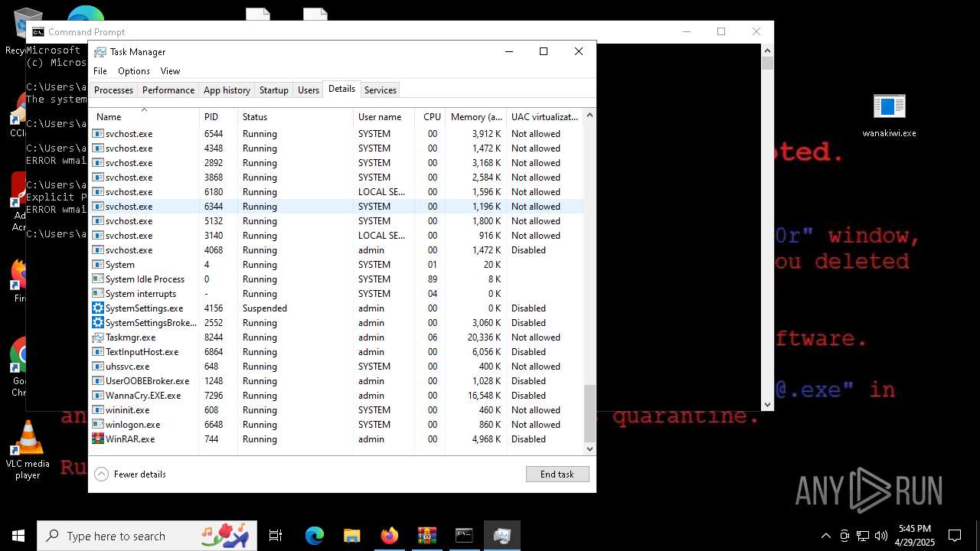Switch to the App history tab

tap(227, 90)
